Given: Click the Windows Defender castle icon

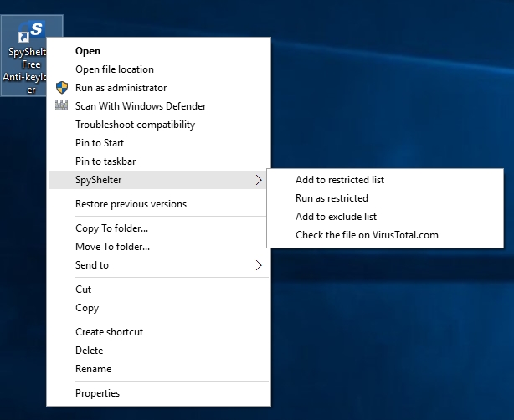Looking at the screenshot, I should click(x=61, y=105).
